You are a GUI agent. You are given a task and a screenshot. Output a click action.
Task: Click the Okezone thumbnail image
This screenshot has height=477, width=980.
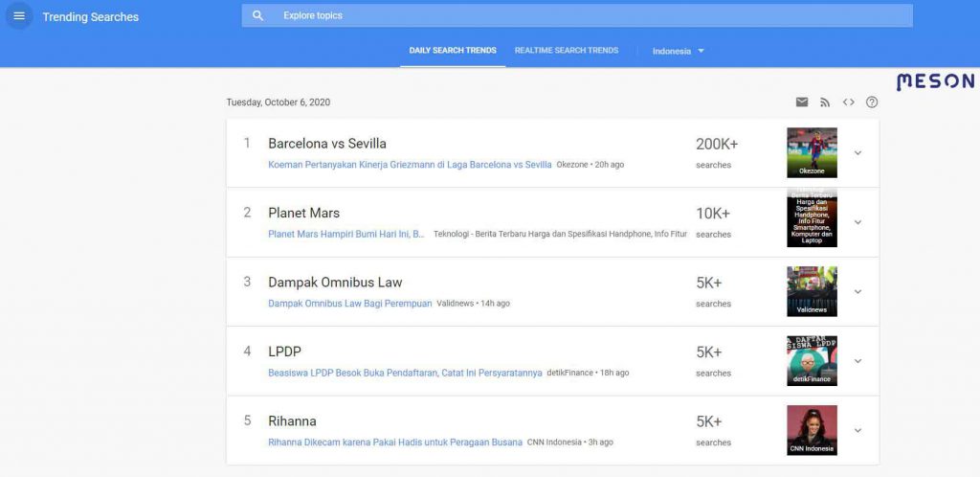click(x=812, y=152)
